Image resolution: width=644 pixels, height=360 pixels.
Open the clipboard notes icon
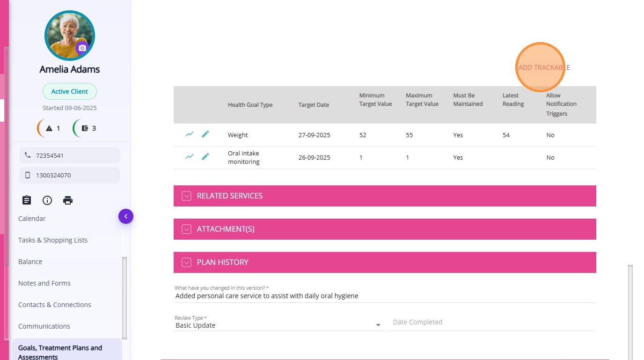coord(27,200)
